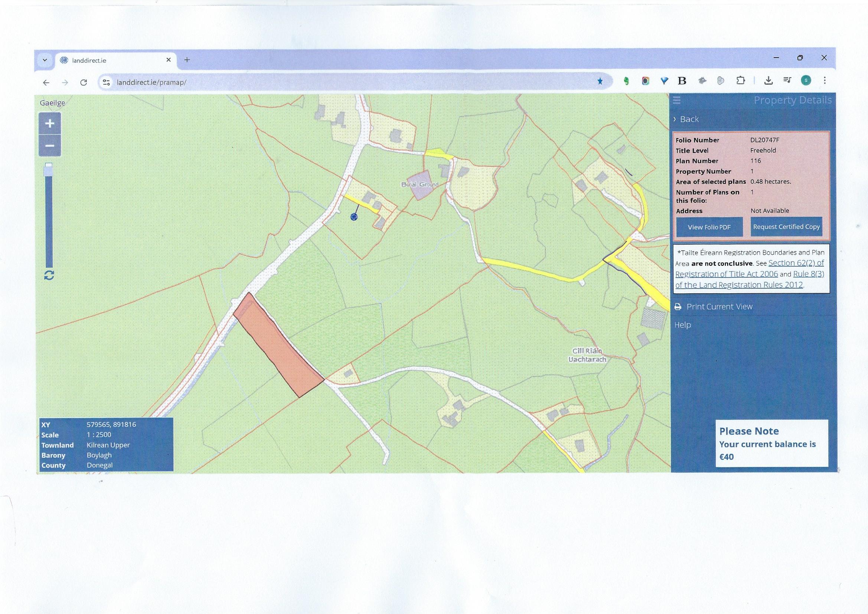Click the blue crosshair marker on map
The height and width of the screenshot is (614, 868).
click(354, 217)
